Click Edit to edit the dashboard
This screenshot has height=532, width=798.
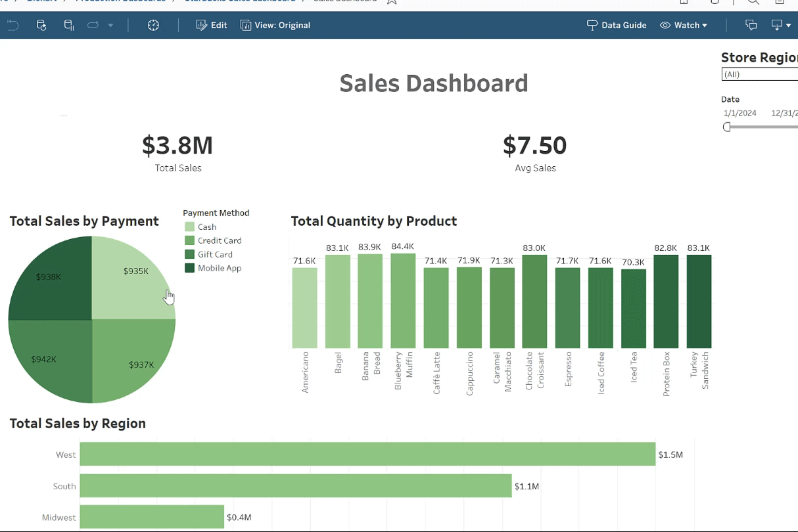coord(212,25)
